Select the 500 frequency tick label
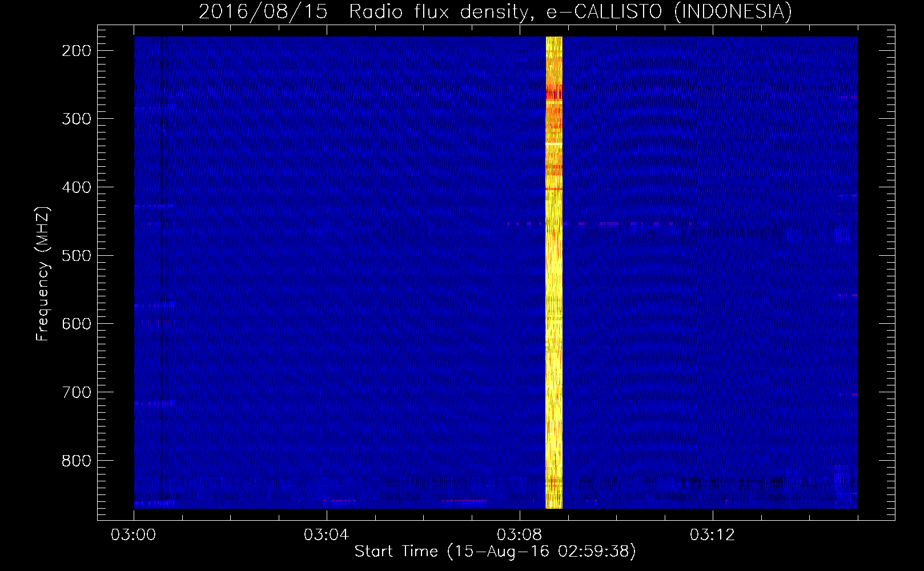Viewport: 924px width, 571px height. pos(77,255)
